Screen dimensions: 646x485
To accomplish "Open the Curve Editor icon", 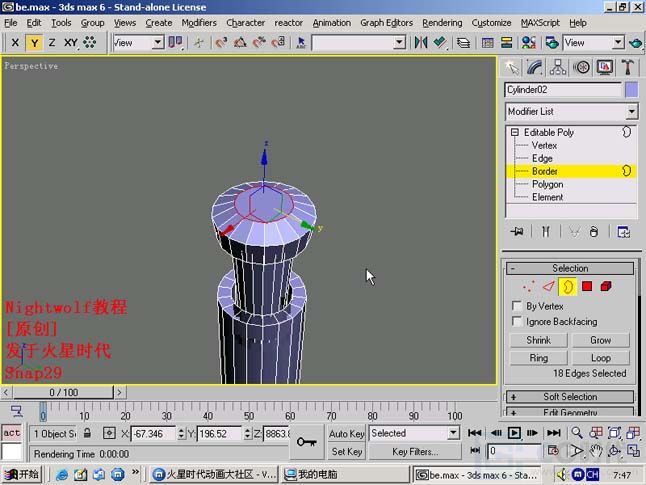I will point(487,42).
